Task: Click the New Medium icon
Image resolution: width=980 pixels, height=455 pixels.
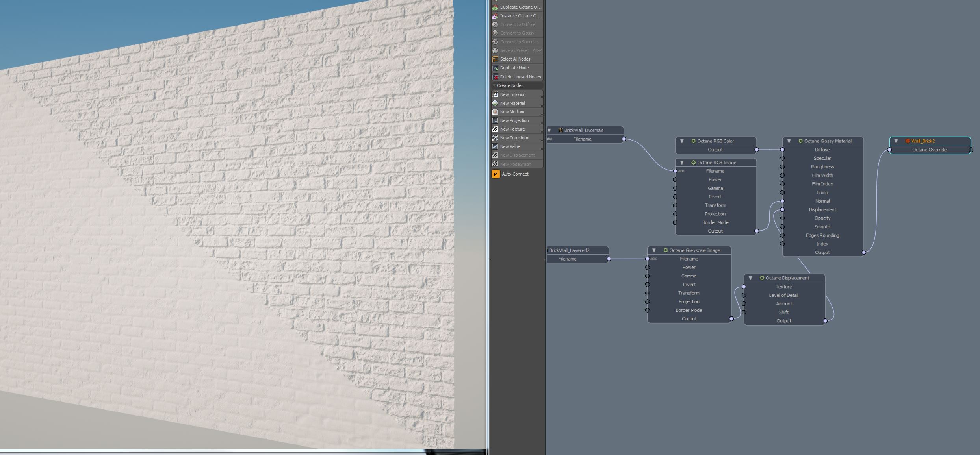Action: tap(495, 112)
